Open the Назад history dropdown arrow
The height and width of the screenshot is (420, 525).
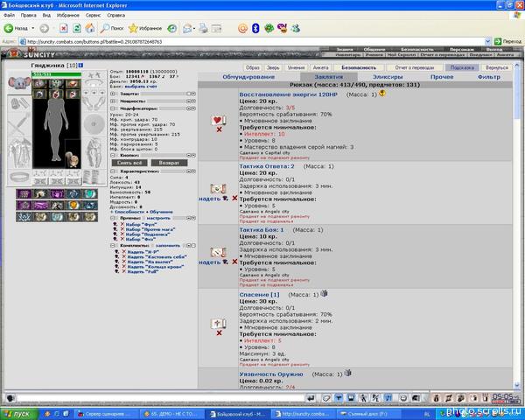point(33,29)
